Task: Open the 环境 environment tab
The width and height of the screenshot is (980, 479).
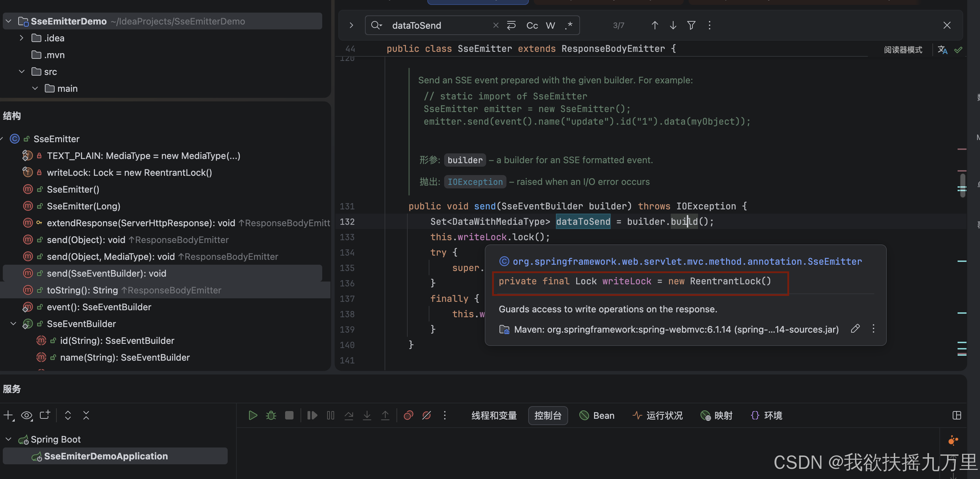Action: coord(767,415)
